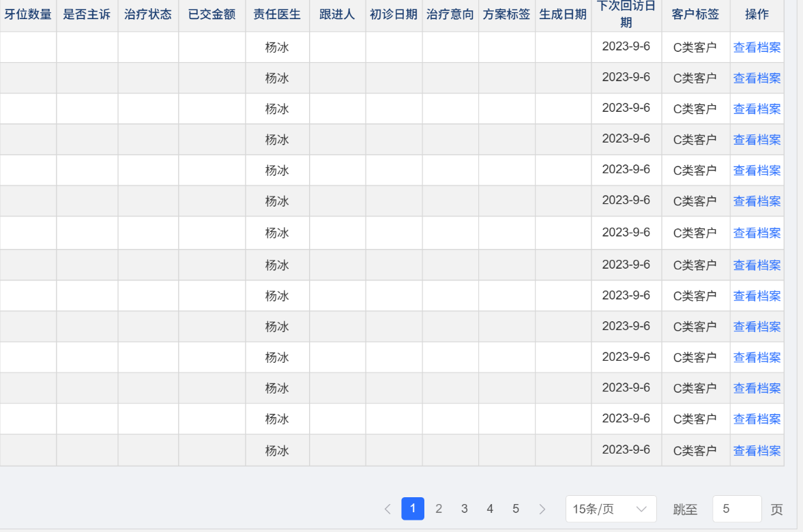
Task: Click 查看档案 link in the second row
Action: point(757,78)
